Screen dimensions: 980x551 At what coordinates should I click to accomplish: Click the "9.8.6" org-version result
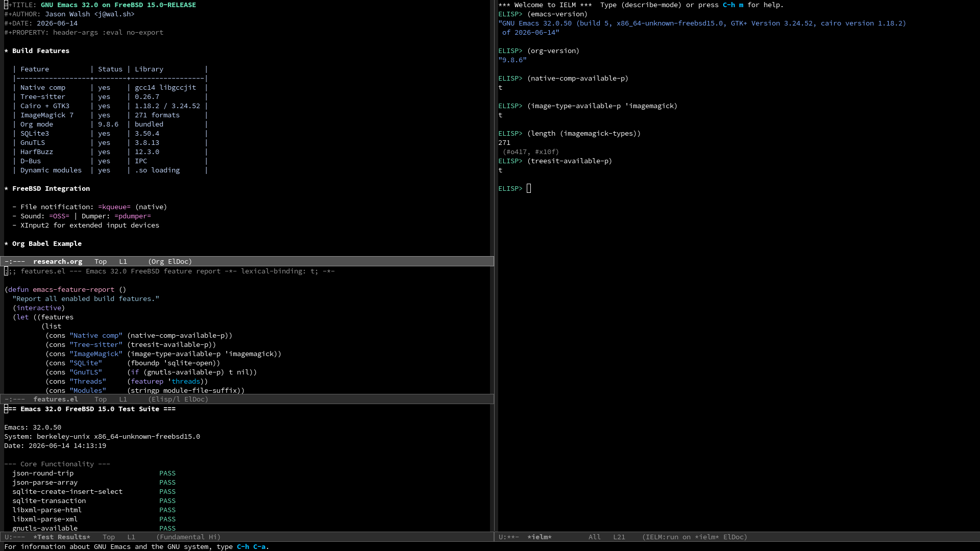coord(512,60)
